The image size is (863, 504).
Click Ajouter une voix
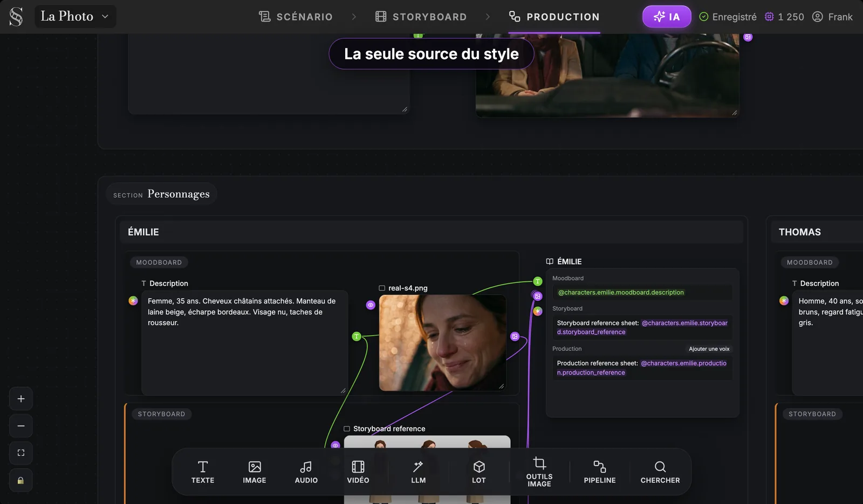click(709, 349)
